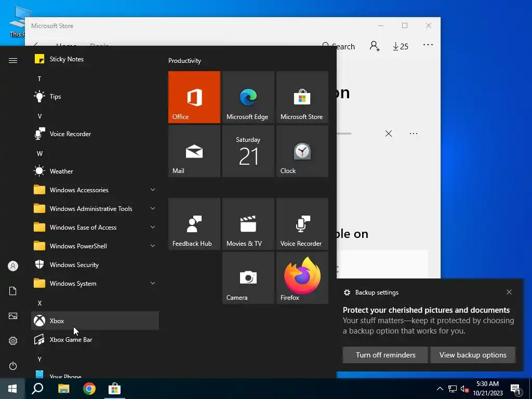Open the Office tile

tap(194, 97)
